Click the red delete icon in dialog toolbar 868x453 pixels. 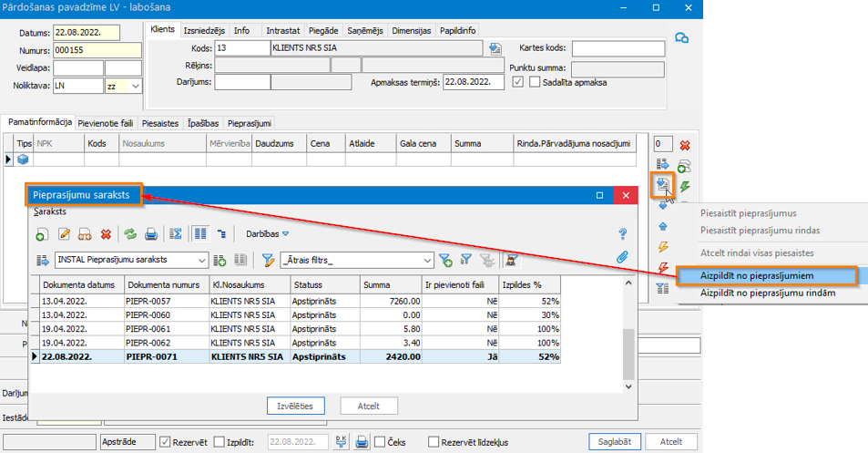point(107,234)
